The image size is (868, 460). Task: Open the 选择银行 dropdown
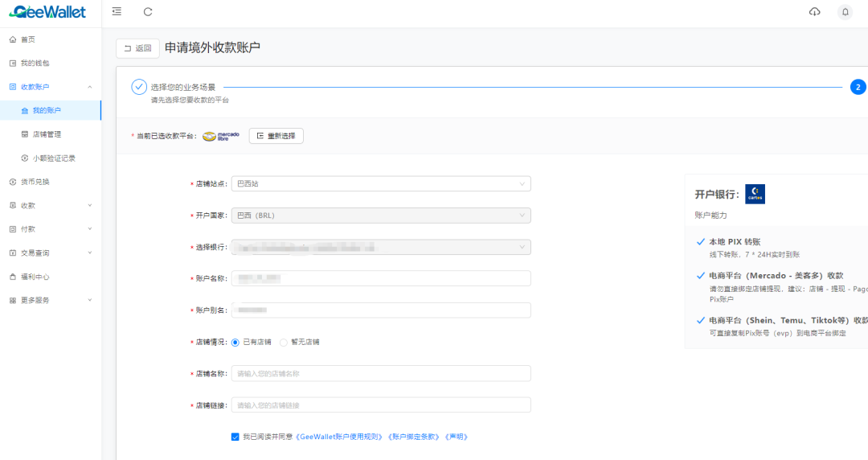[x=381, y=247]
